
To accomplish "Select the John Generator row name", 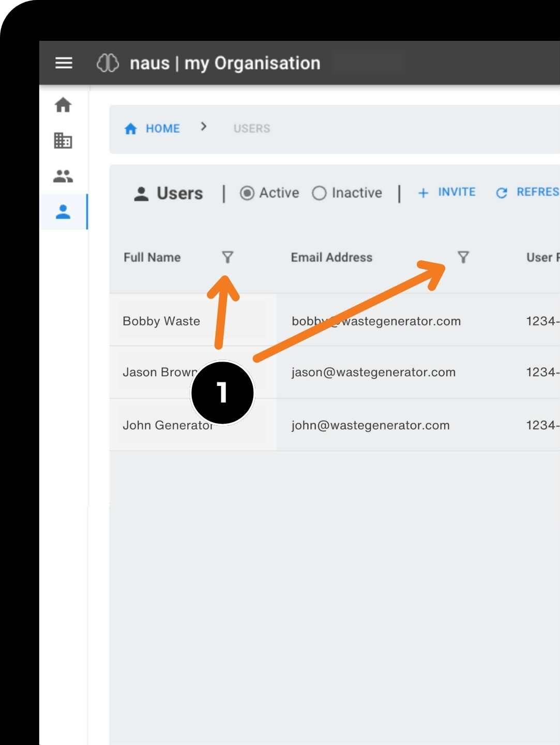I will tap(168, 425).
